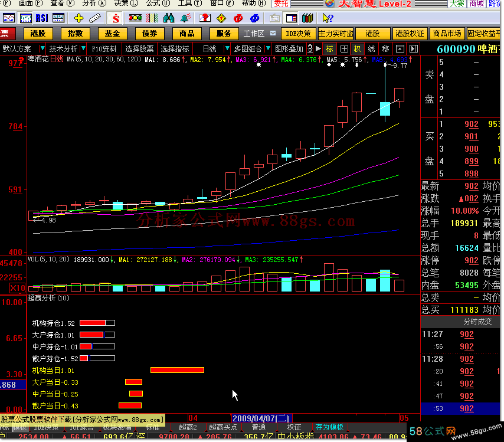
Task: Click the help cursor question icon
Action: (328, 18)
